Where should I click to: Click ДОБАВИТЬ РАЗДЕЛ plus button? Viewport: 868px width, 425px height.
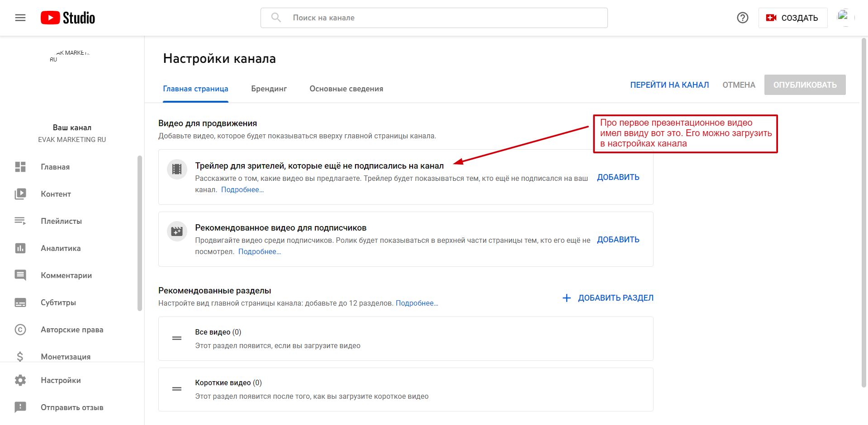tap(608, 298)
